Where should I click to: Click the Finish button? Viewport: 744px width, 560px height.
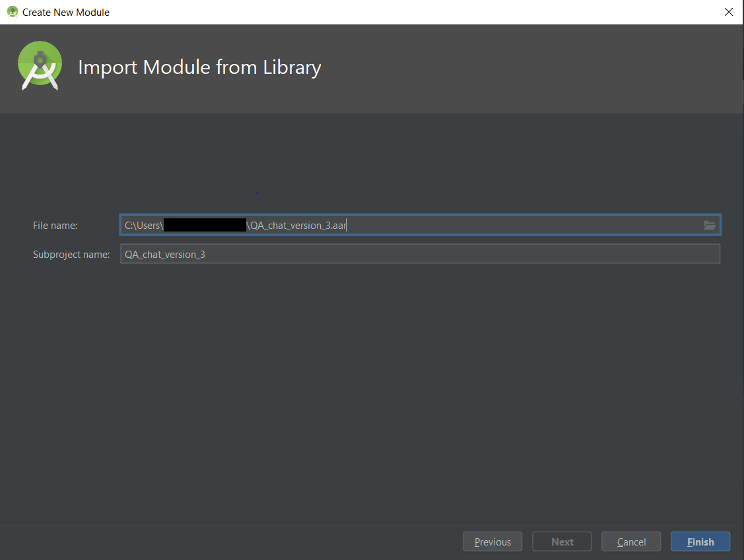[x=700, y=542]
